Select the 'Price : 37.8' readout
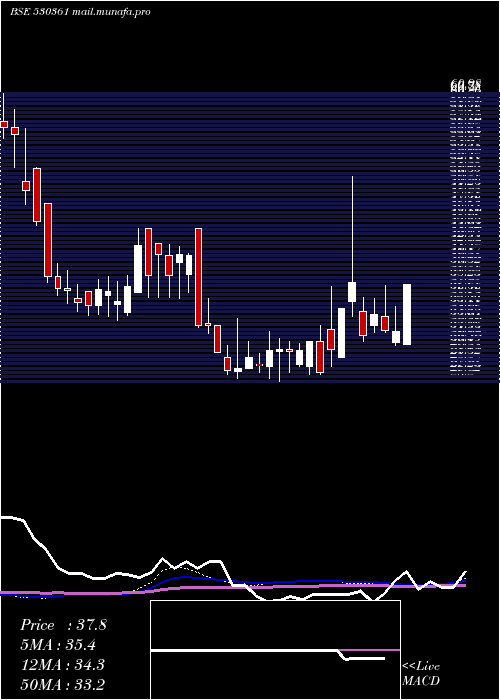The width and height of the screenshot is (500, 700). point(63,625)
